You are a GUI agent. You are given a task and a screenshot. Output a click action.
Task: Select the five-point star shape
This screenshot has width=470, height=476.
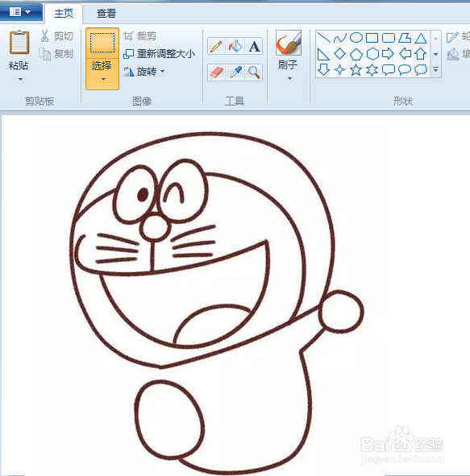click(356, 70)
